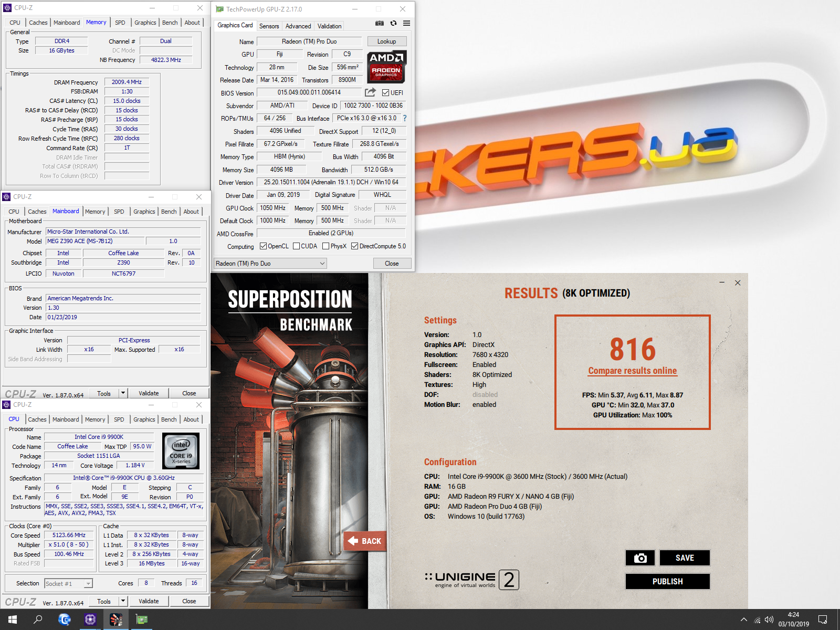This screenshot has width=840, height=630.
Task: Open the notification center icon
Action: (x=823, y=619)
